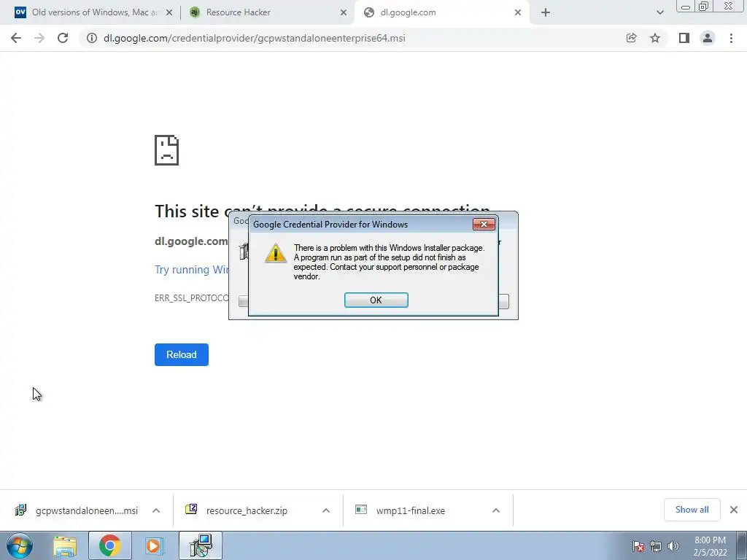Screen dimensions: 747x560
Task: Open Chrome three-dot menu
Action: (x=731, y=38)
